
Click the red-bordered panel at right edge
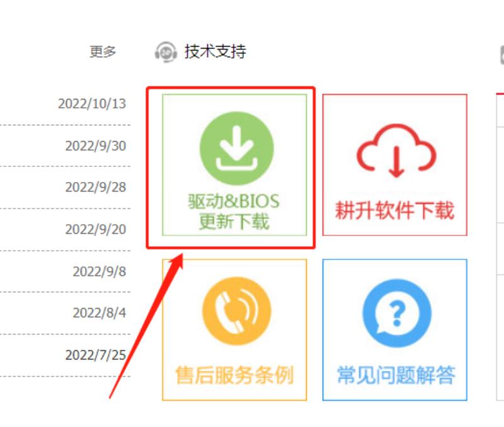[500, 247]
